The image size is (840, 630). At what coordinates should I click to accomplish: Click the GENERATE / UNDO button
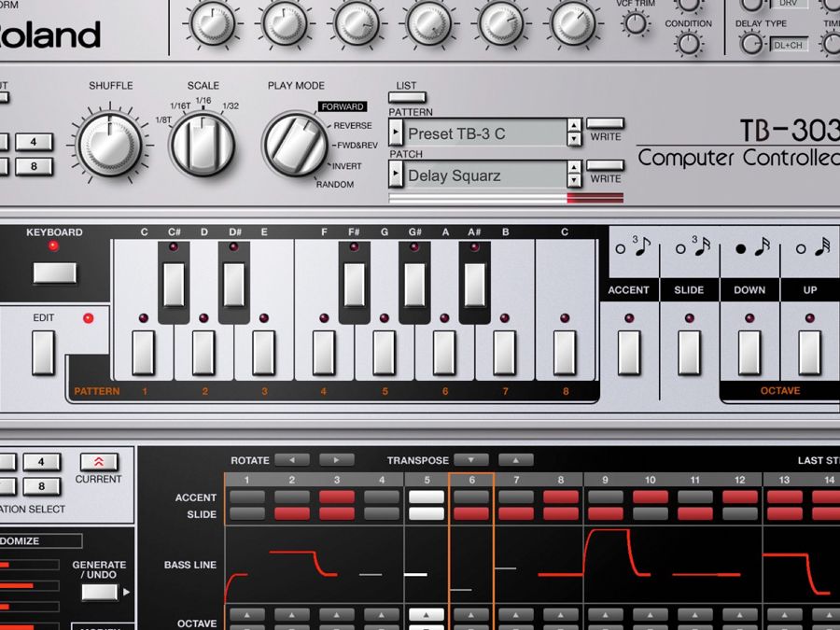tap(99, 592)
